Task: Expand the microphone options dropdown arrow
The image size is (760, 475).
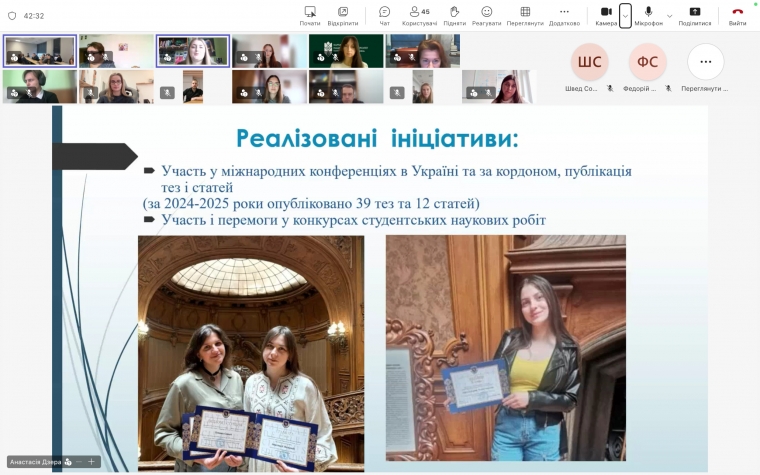Action: [x=669, y=15]
